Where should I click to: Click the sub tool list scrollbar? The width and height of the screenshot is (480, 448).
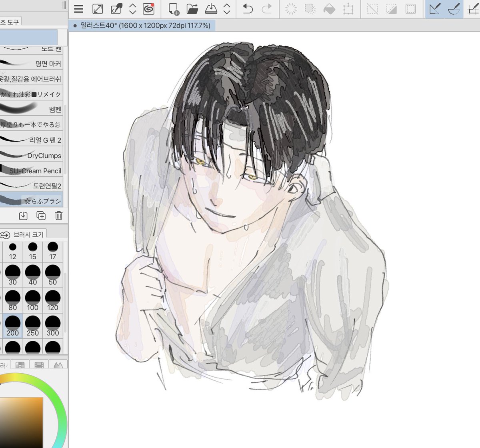coord(65,140)
